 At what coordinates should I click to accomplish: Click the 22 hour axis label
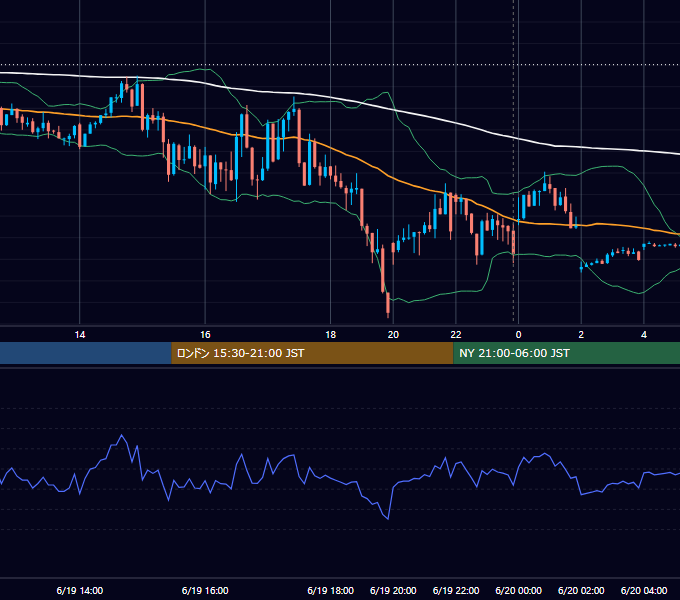(456, 335)
